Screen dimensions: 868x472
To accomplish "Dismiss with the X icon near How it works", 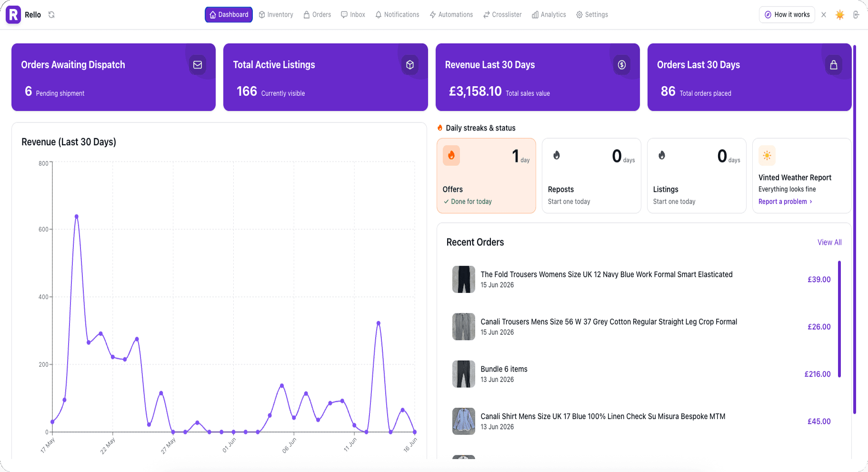I will (824, 15).
